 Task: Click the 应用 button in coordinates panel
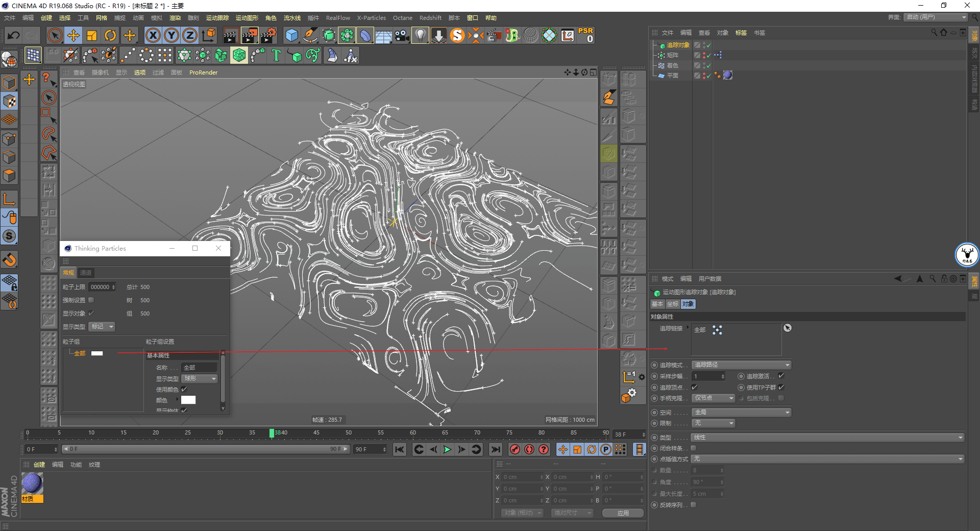(623, 513)
